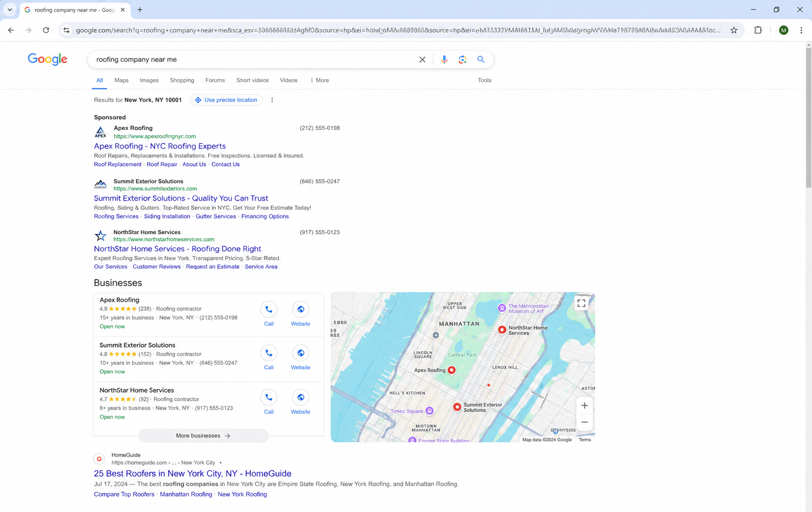Screen dimensions: 812x512
Task: Open Google Lens image search icon
Action: tap(462, 59)
